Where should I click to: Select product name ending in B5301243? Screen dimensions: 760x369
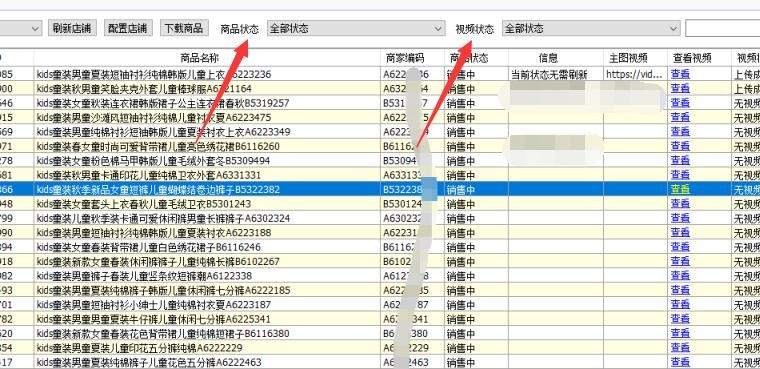coord(144,204)
